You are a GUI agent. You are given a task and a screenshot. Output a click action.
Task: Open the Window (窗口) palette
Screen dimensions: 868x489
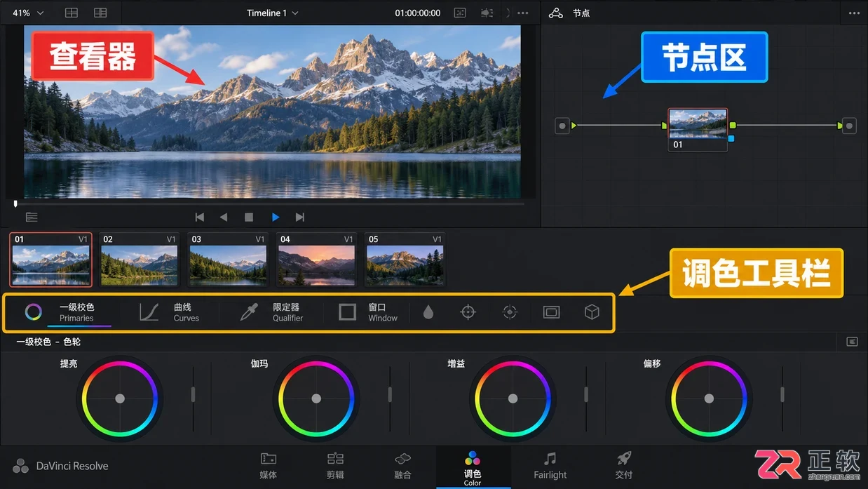(368, 312)
